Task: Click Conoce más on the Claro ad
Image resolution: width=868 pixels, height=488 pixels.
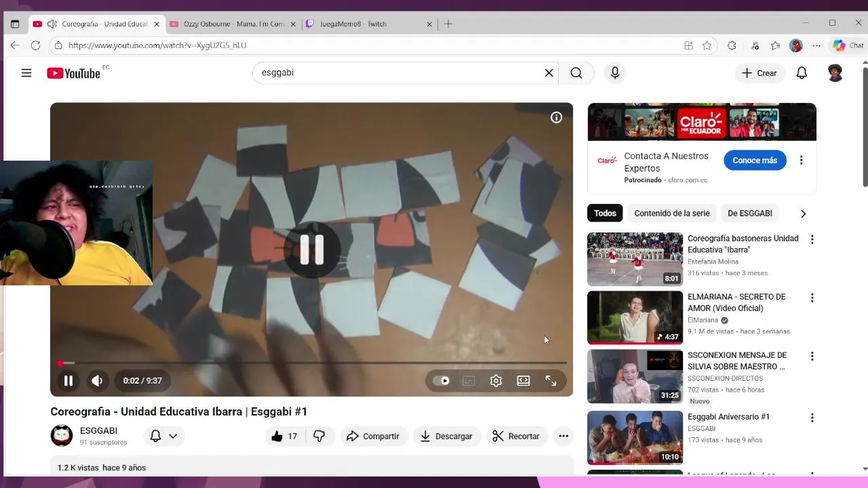Action: [755, 161]
